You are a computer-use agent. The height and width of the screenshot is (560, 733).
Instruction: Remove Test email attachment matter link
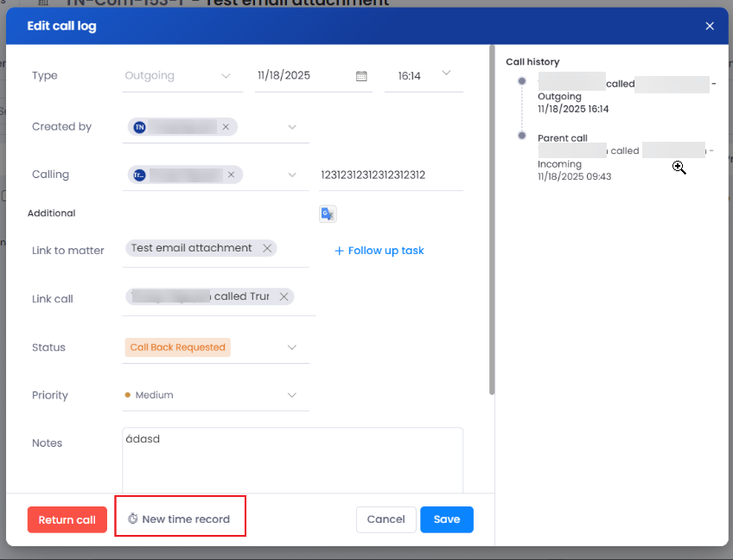coord(267,248)
